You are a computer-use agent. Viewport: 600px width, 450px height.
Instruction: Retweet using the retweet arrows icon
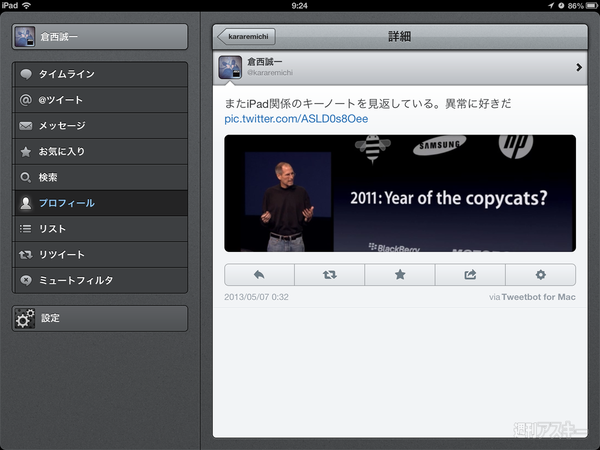point(329,274)
